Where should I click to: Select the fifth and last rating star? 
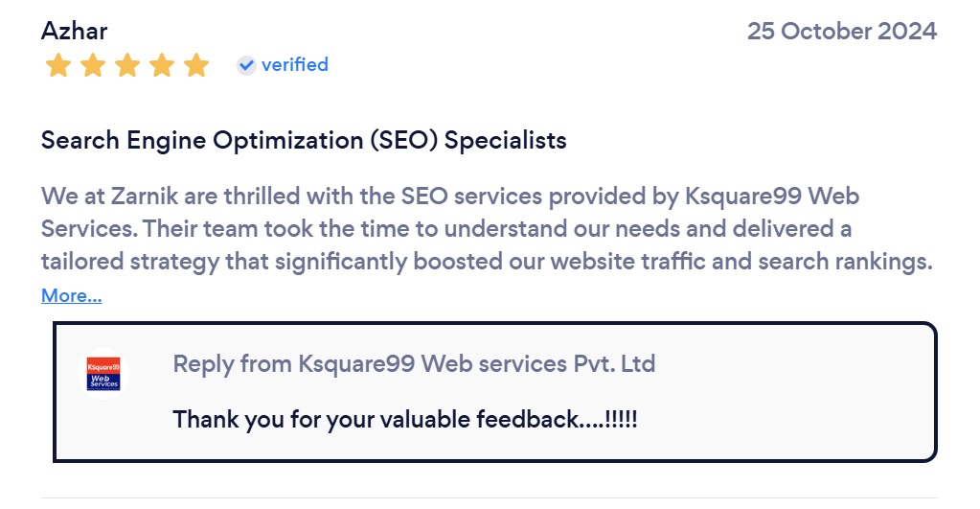tap(196, 65)
